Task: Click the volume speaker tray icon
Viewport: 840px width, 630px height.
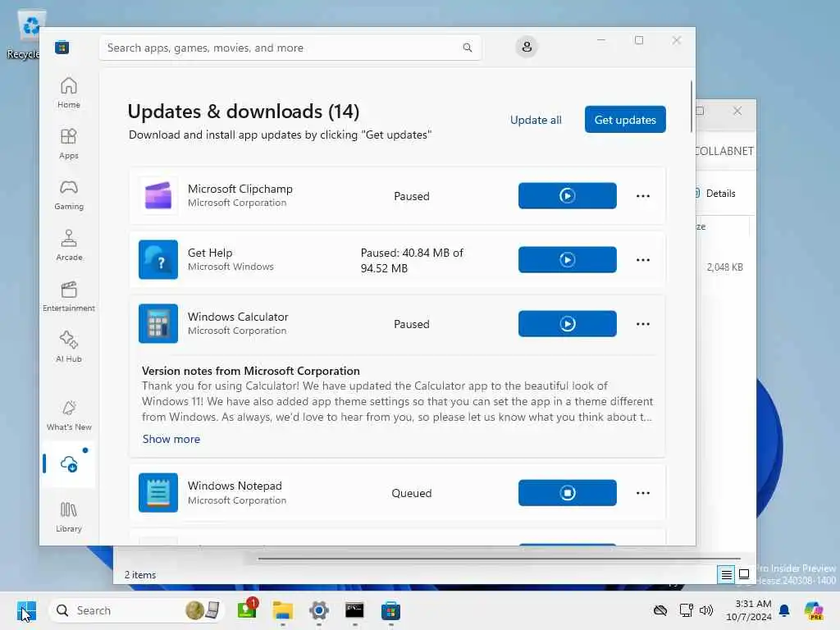Action: pyautogui.click(x=706, y=610)
